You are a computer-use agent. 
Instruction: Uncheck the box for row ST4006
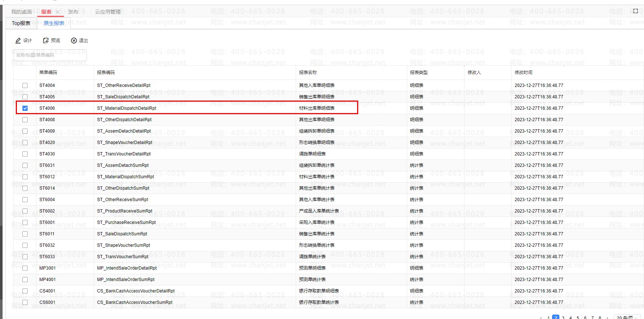25,108
